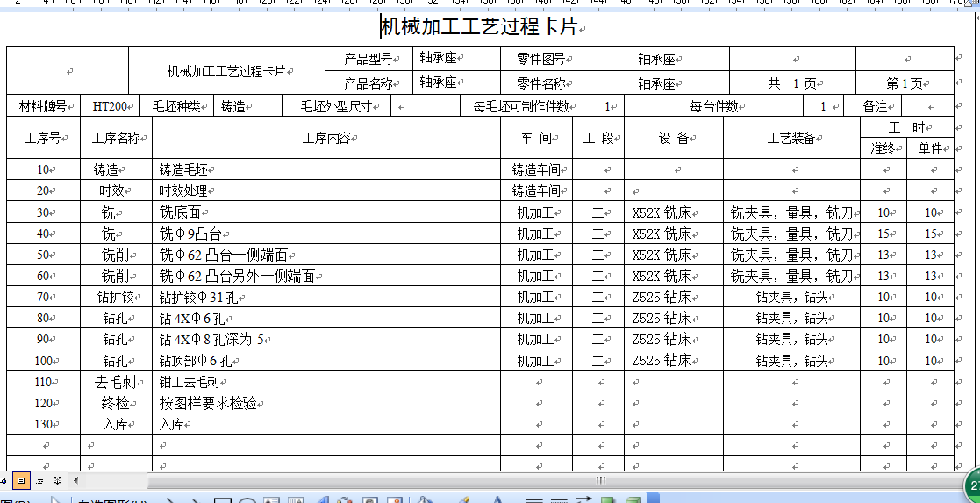Click 轴承座 next to 零件图号
Viewport: 980px width, 503px height.
pyautogui.click(x=656, y=60)
